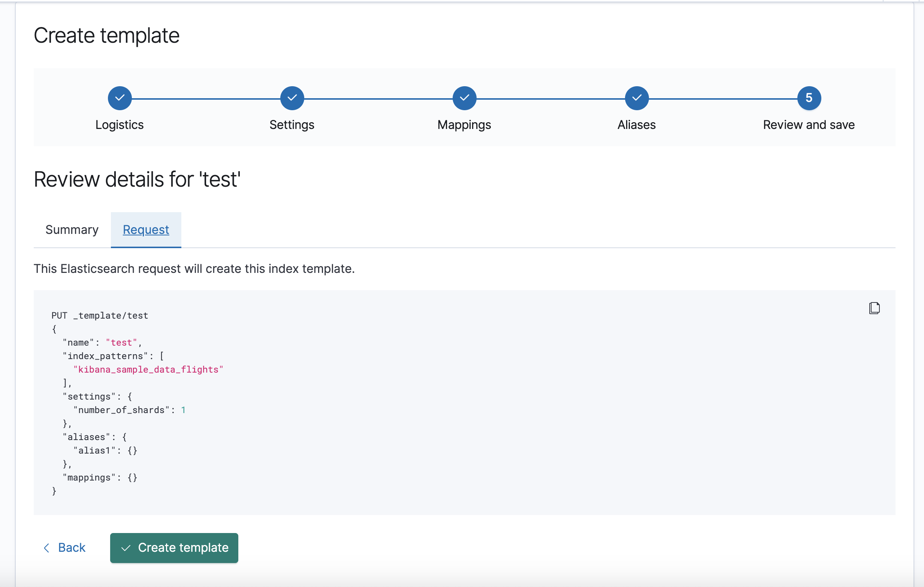Click the Aliases step label
The width and height of the screenshot is (924, 587).
click(x=636, y=125)
